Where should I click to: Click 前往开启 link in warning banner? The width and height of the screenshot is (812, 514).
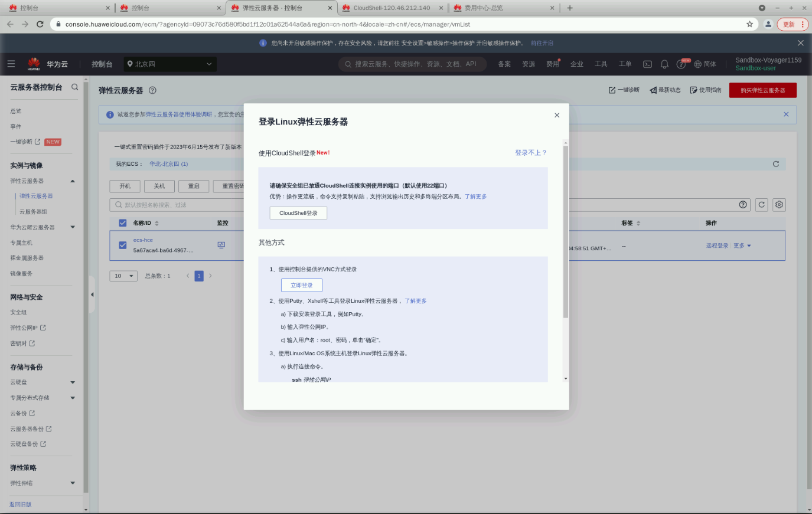coord(542,43)
